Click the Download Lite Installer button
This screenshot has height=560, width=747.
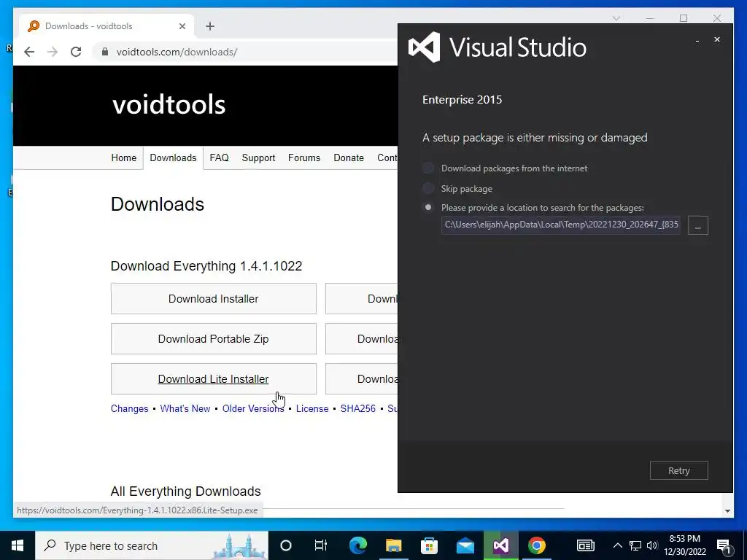pyautogui.click(x=214, y=378)
